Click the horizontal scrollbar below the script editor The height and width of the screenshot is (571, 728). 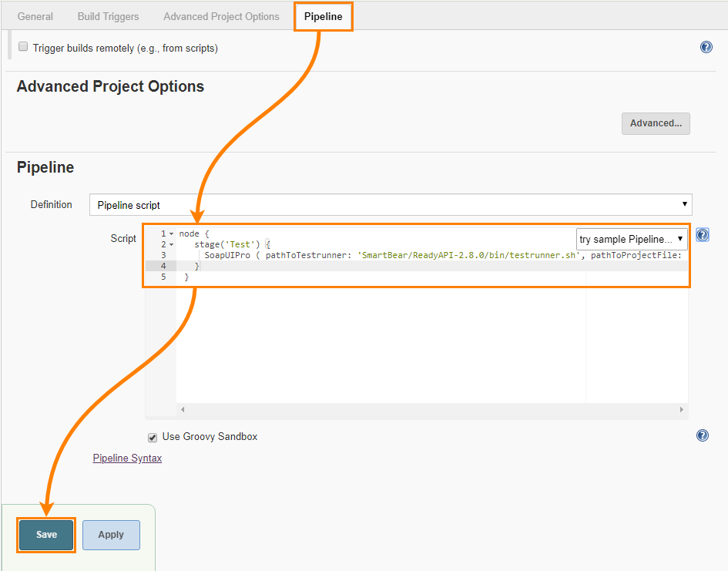pyautogui.click(x=431, y=409)
